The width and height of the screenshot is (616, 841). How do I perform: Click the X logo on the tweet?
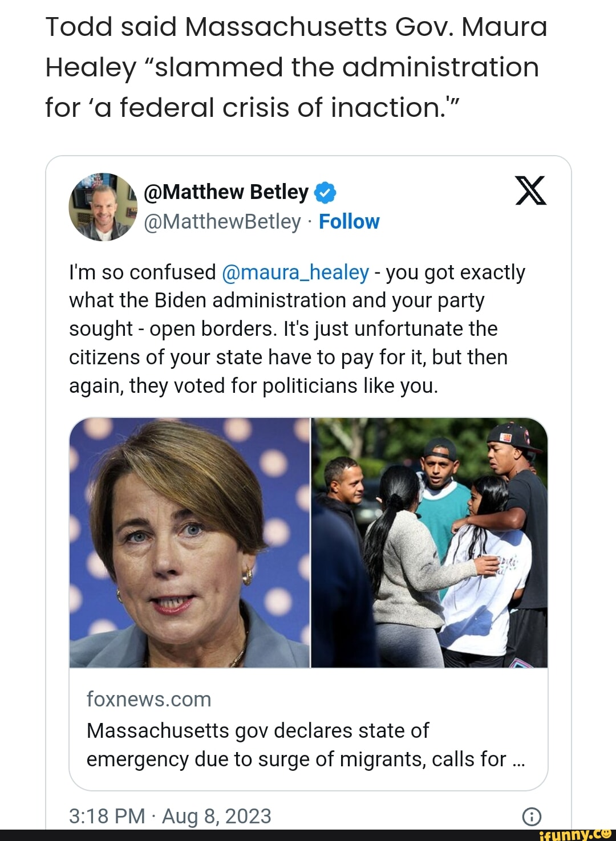[530, 191]
